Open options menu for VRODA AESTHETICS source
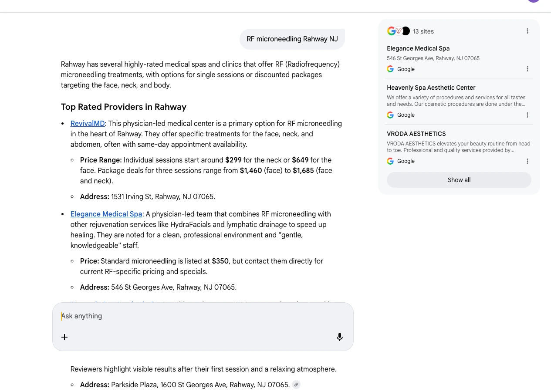551x392 pixels. pyautogui.click(x=527, y=161)
